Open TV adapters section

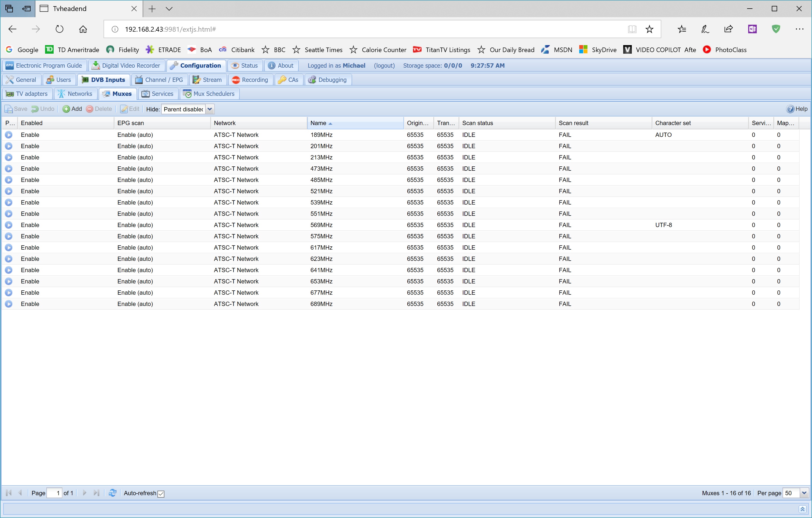pyautogui.click(x=27, y=94)
